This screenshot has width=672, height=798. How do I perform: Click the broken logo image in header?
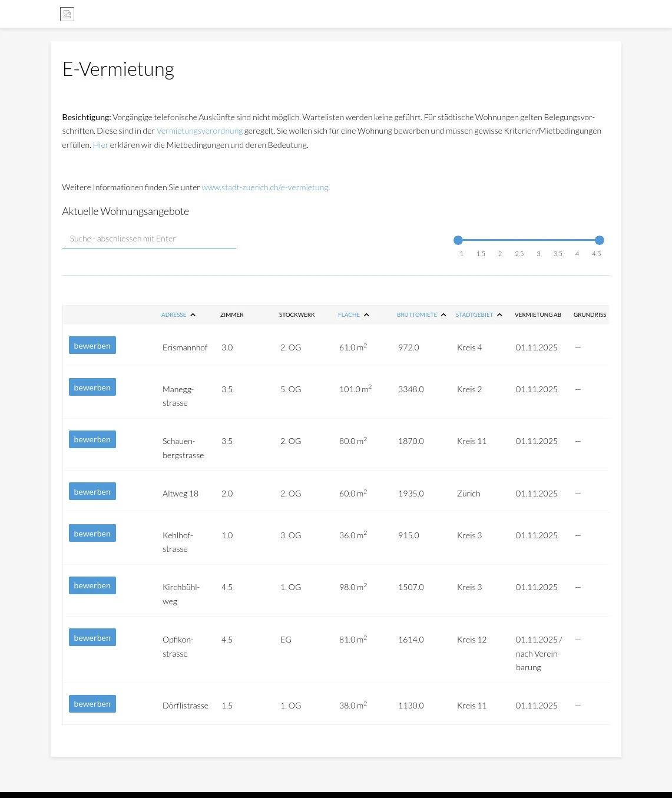pyautogui.click(x=67, y=14)
